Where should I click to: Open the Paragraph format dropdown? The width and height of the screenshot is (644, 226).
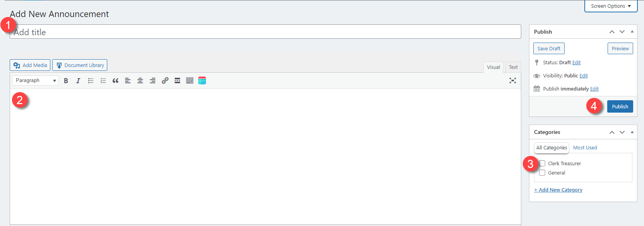[35, 80]
